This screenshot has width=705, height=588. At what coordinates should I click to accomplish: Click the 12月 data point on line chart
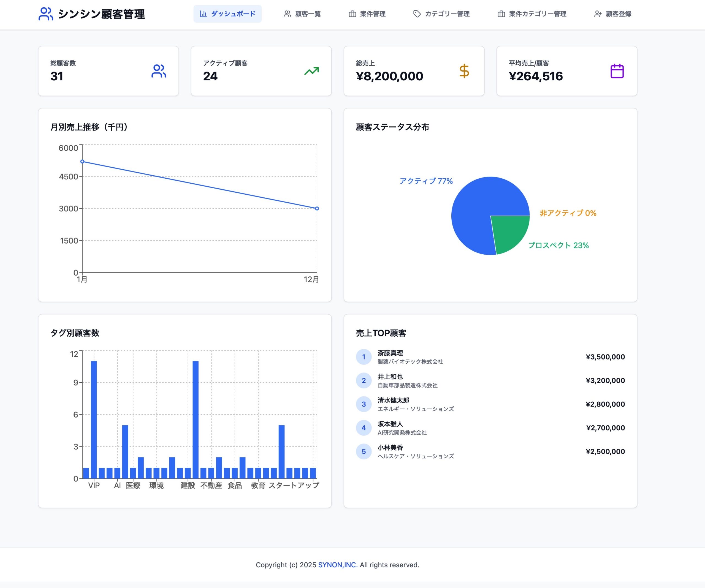[x=317, y=208]
